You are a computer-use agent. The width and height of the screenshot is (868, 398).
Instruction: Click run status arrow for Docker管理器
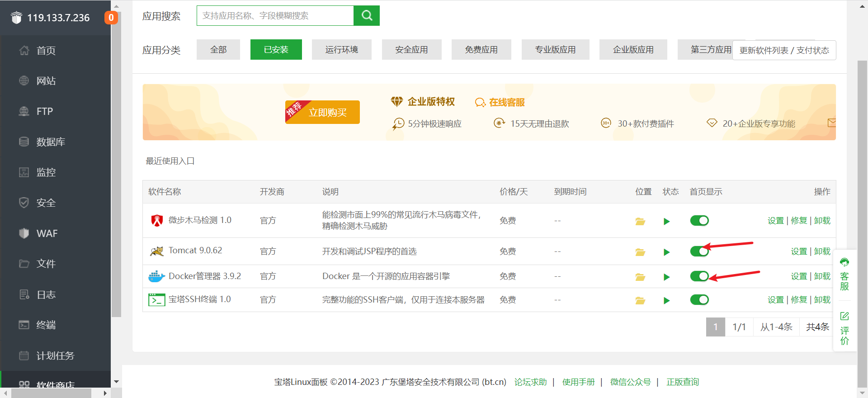[x=666, y=277]
